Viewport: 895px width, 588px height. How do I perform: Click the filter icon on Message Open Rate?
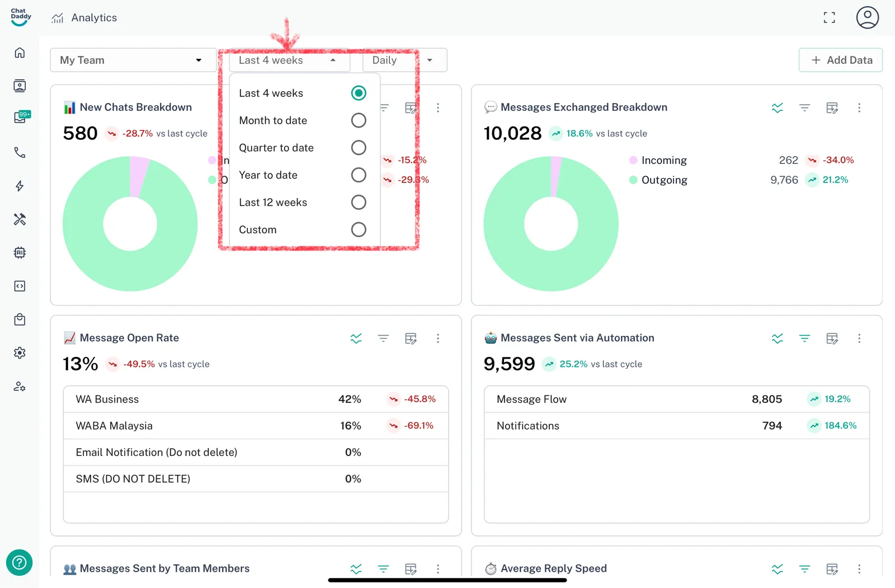(383, 338)
